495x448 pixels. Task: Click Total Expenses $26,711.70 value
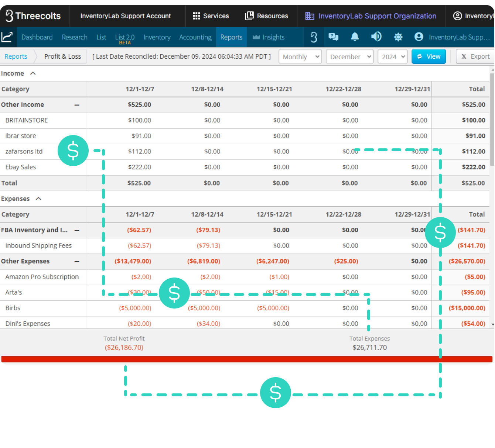[370, 348]
